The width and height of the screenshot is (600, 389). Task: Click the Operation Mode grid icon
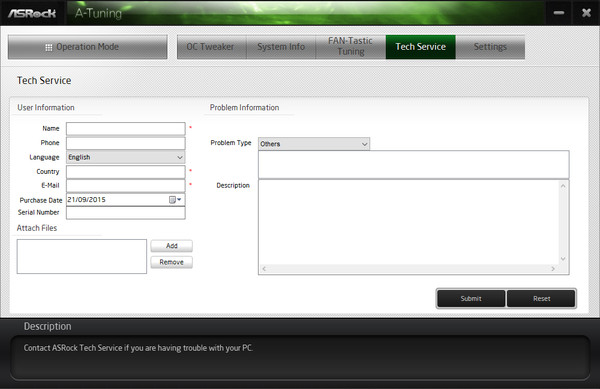(49, 47)
